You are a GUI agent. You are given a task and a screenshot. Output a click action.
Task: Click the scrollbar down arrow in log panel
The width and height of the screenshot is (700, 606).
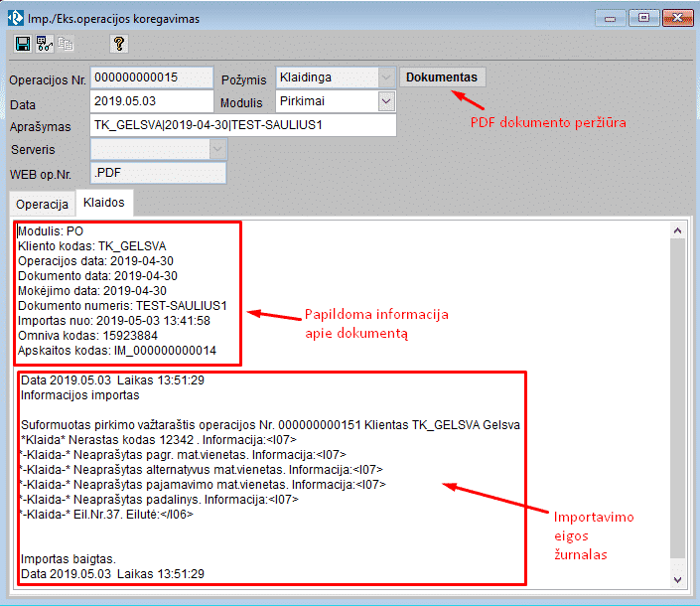click(x=678, y=578)
